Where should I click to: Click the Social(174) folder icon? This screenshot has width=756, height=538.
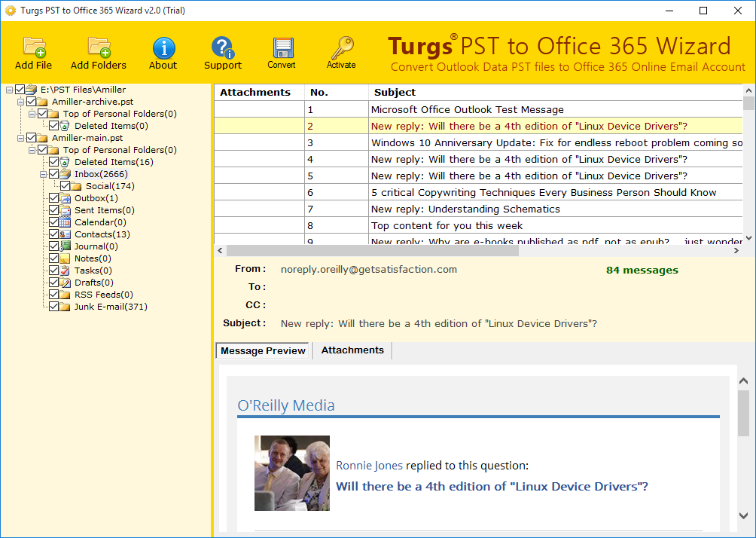[77, 186]
